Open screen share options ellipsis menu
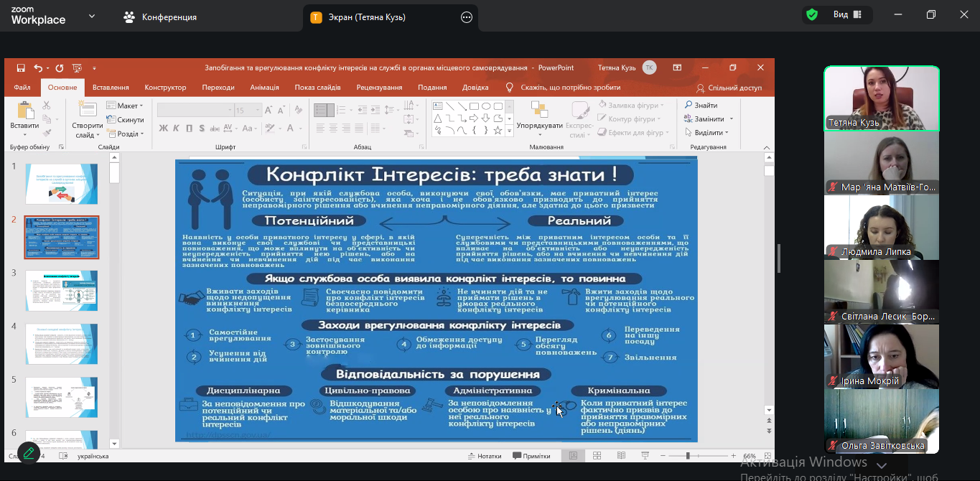Screen dimensions: 980x481 (467, 17)
